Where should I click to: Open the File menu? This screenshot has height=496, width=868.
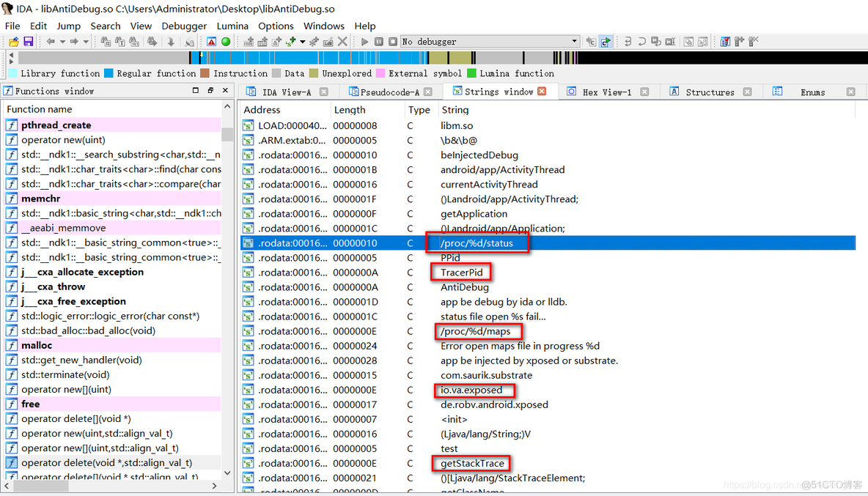pyautogui.click(x=12, y=26)
